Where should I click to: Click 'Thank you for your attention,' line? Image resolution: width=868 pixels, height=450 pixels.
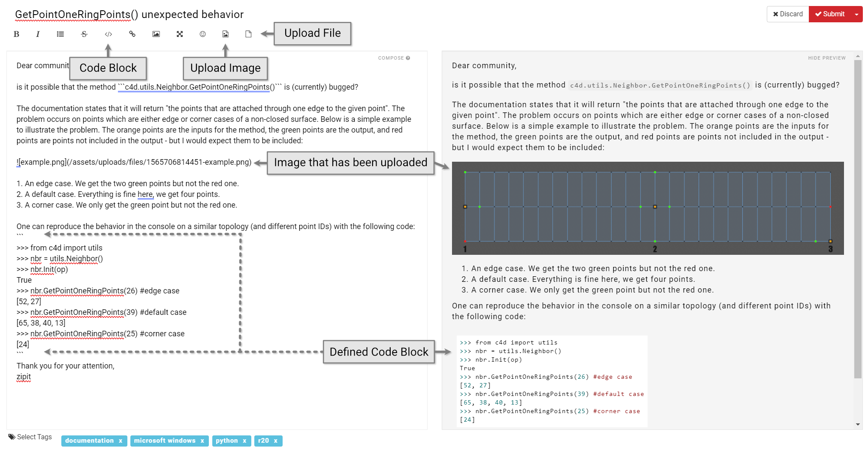66,366
